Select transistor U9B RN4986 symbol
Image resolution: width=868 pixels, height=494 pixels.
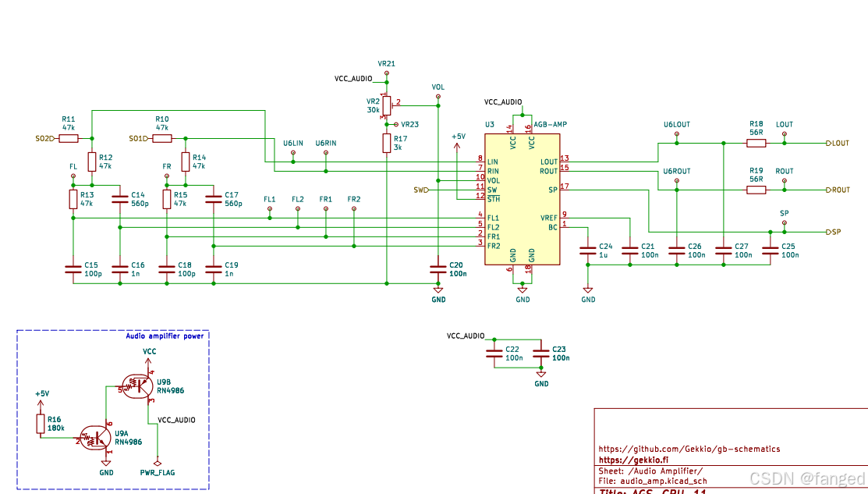(138, 386)
